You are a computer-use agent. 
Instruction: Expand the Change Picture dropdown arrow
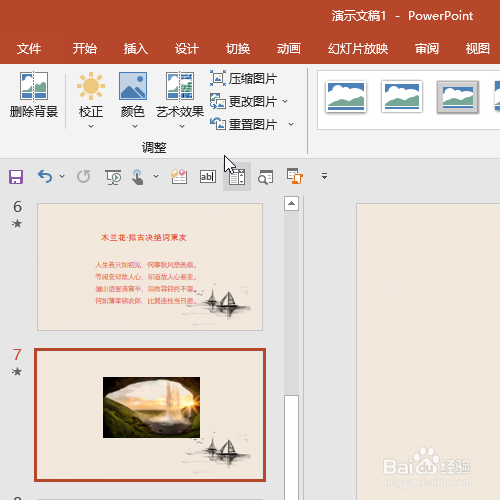(285, 101)
